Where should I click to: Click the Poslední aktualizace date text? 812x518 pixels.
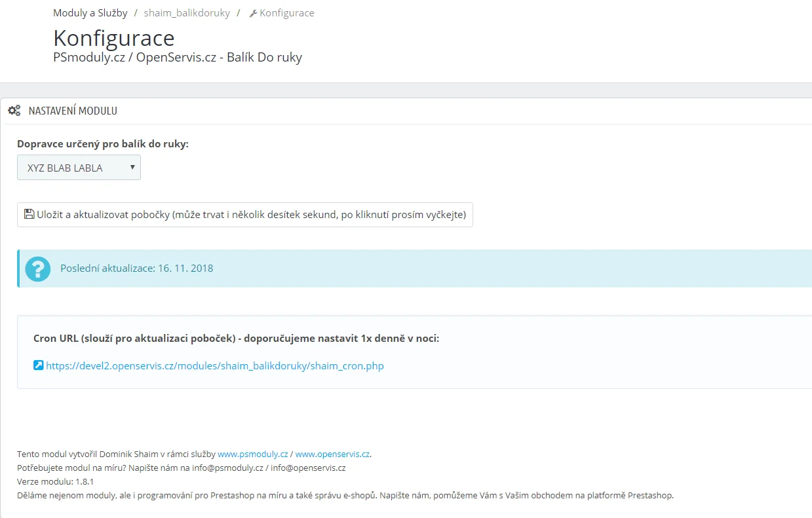point(136,268)
